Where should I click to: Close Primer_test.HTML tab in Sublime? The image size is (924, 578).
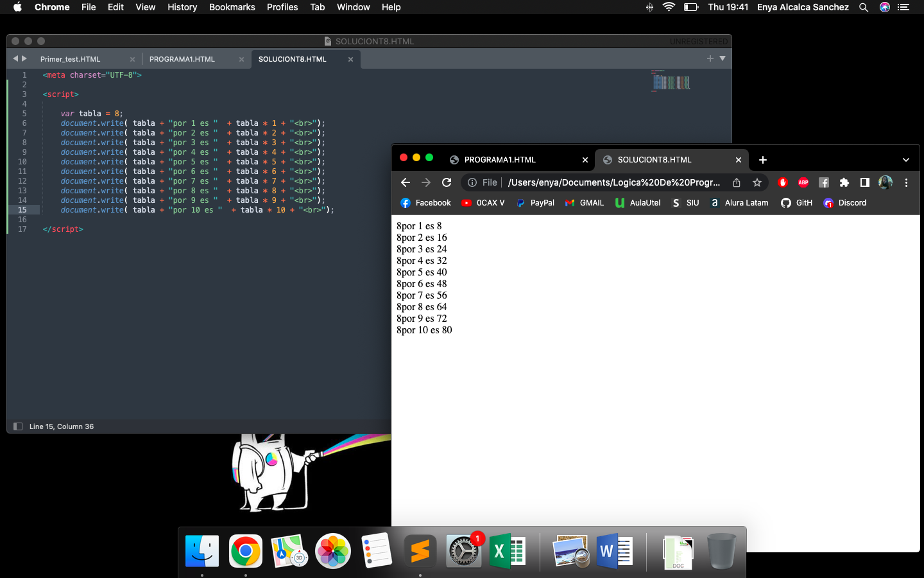tap(132, 59)
